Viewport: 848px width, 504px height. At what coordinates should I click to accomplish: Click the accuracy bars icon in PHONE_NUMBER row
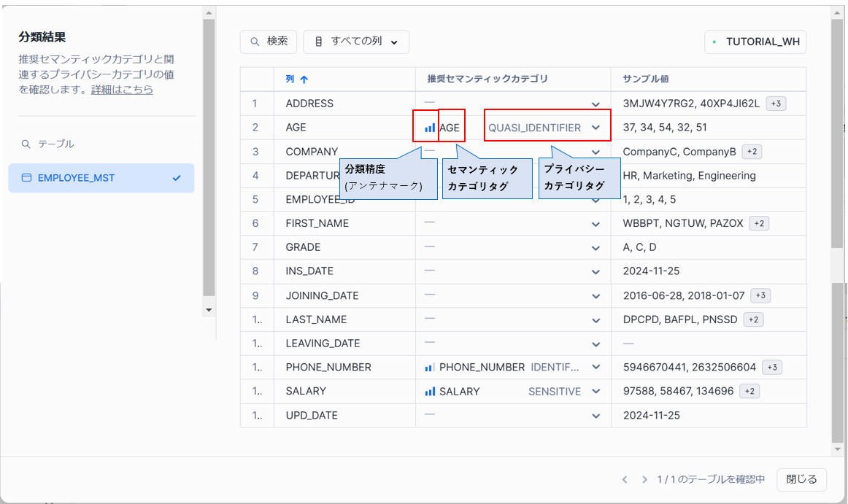click(430, 368)
